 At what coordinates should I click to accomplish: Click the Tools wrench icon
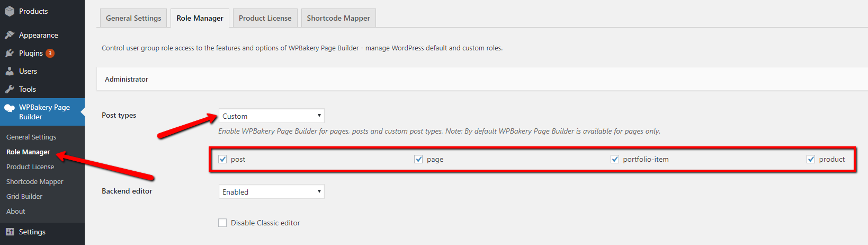(x=10, y=89)
